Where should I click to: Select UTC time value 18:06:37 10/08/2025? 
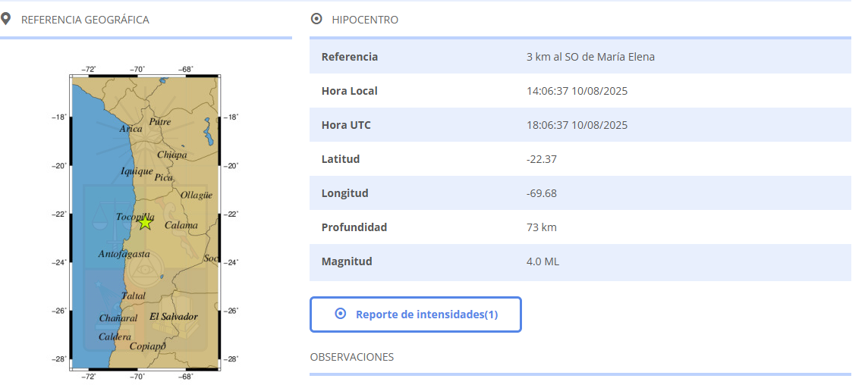click(577, 126)
